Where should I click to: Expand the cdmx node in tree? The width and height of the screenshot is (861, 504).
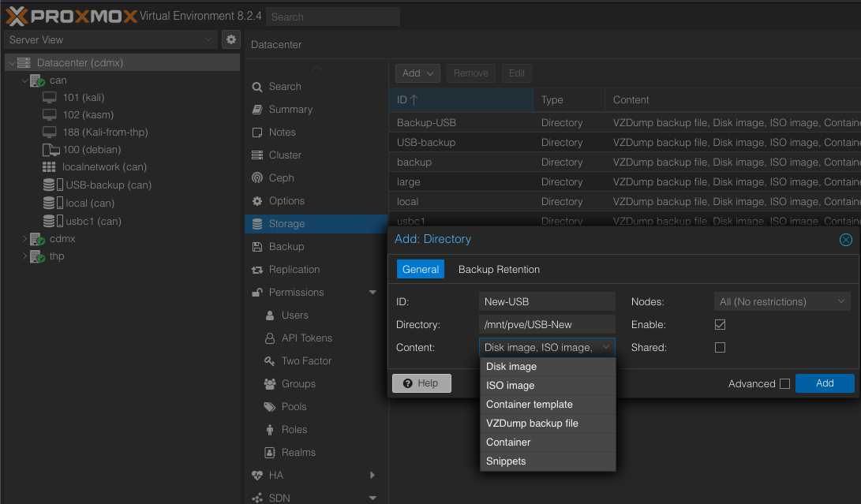[x=24, y=238]
